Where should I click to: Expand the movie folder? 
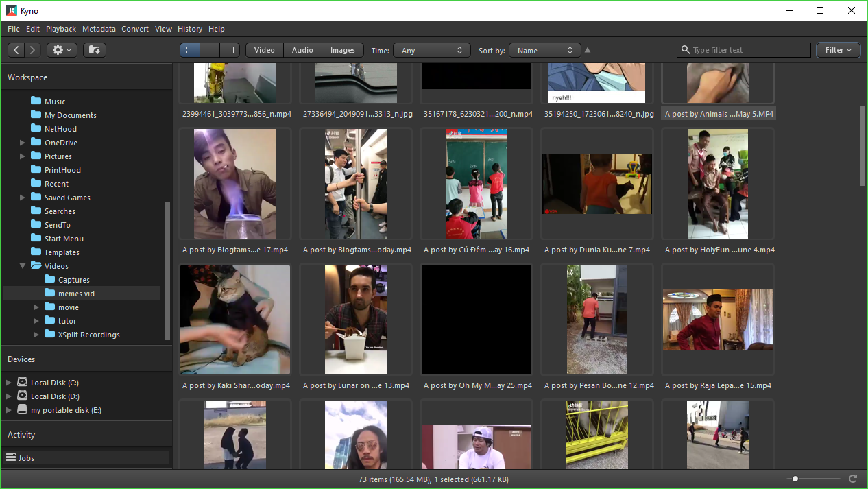[36, 307]
